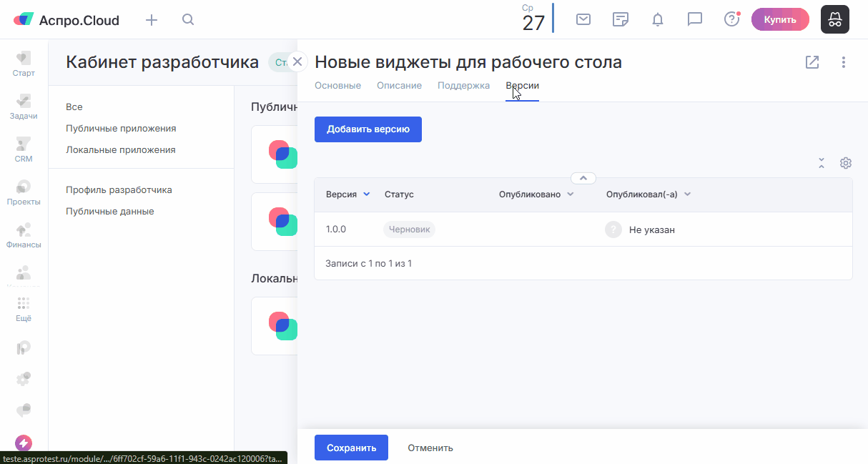Sort by Версия column arrow
The height and width of the screenshot is (464, 868).
367,194
